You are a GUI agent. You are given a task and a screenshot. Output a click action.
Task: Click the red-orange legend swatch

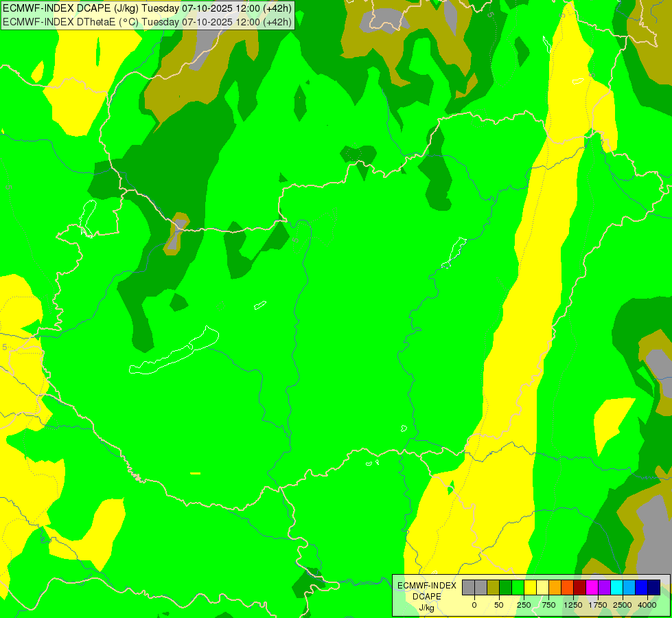pyautogui.click(x=568, y=587)
